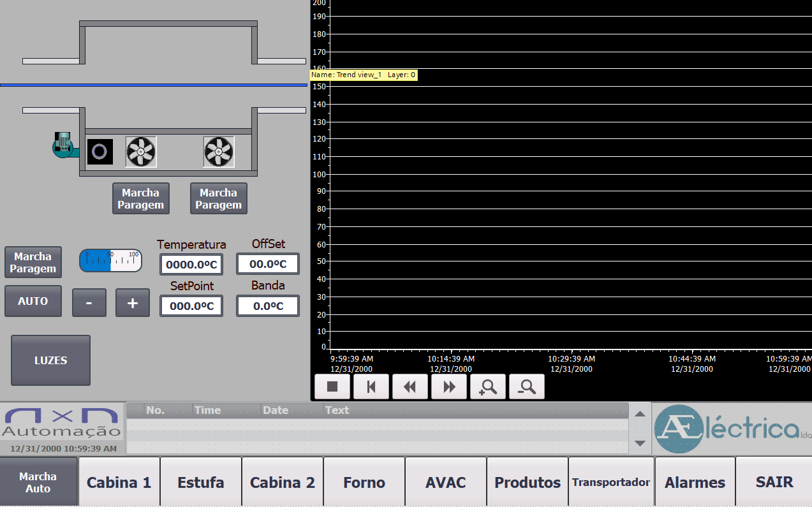The height and width of the screenshot is (507, 812).
Task: Click the stop button in trend toolbar
Action: (332, 386)
